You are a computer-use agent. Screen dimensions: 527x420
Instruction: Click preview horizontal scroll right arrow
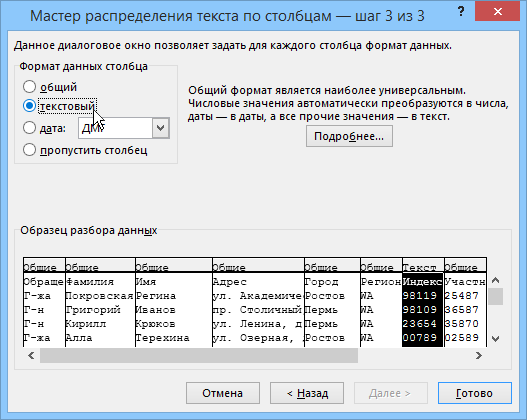point(479,355)
